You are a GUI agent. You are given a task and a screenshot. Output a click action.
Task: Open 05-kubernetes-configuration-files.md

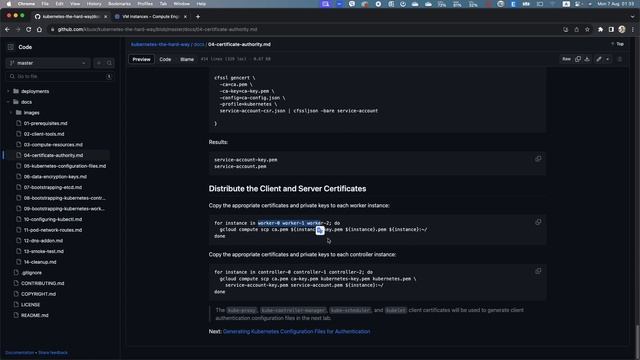pos(65,166)
